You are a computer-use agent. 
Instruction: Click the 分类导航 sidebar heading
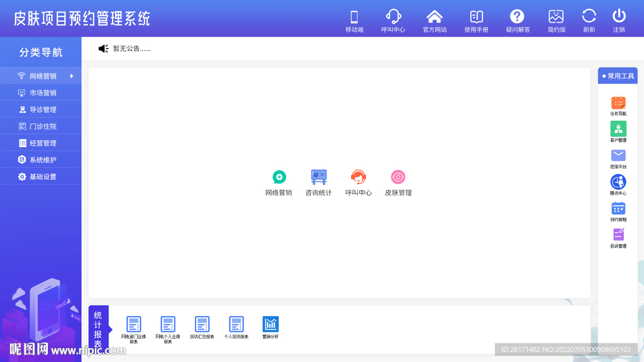pos(41,52)
